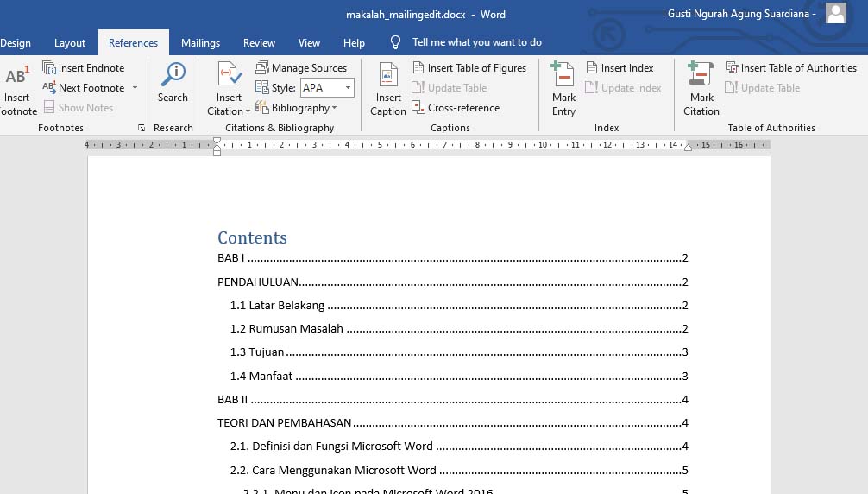Screen dimensions: 868x494
Task: Click the Contents heading
Action: pos(253,237)
